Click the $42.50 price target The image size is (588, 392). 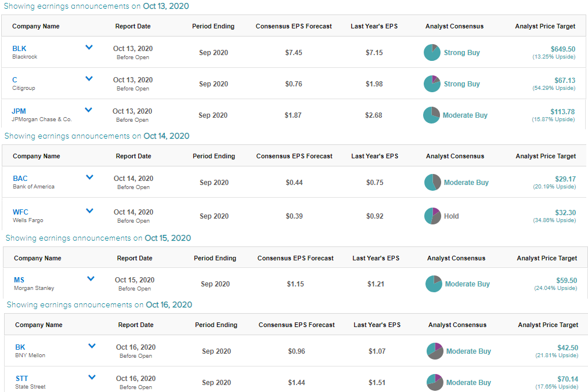[568, 348]
